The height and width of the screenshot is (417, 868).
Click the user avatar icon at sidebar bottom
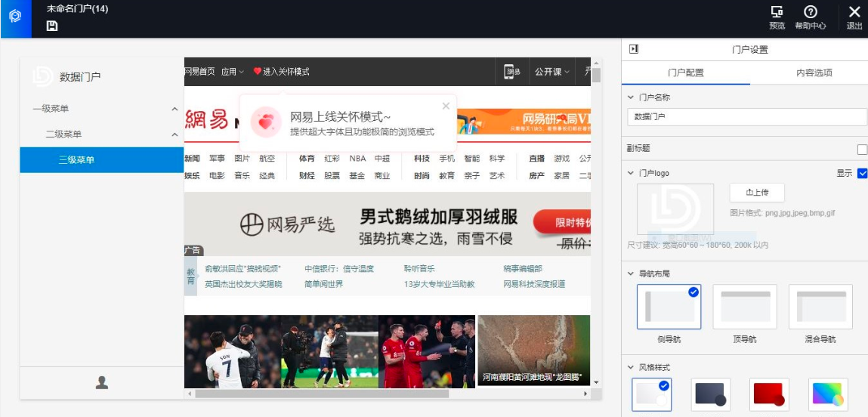pos(102,383)
